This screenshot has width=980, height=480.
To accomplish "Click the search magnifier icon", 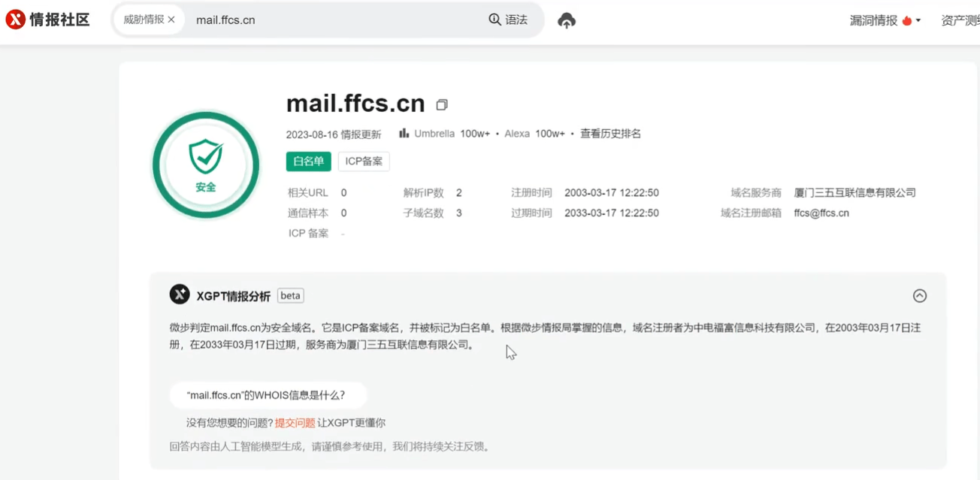I will 495,20.
